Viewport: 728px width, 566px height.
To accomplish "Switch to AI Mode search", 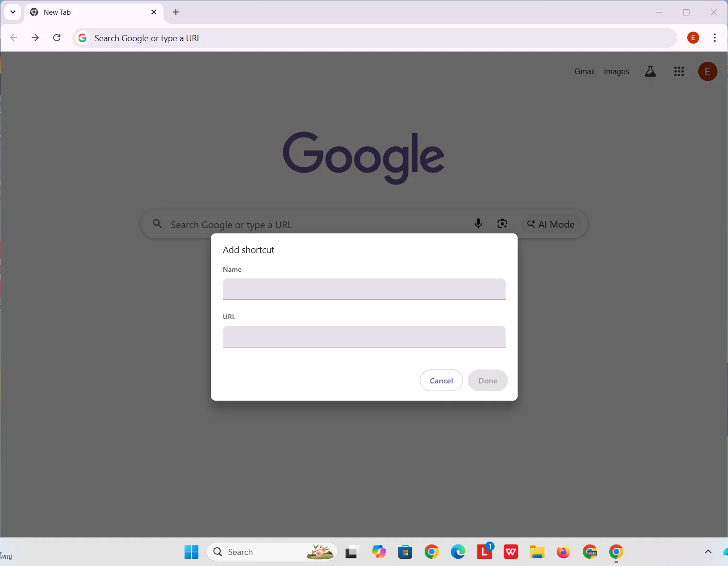I will (551, 224).
